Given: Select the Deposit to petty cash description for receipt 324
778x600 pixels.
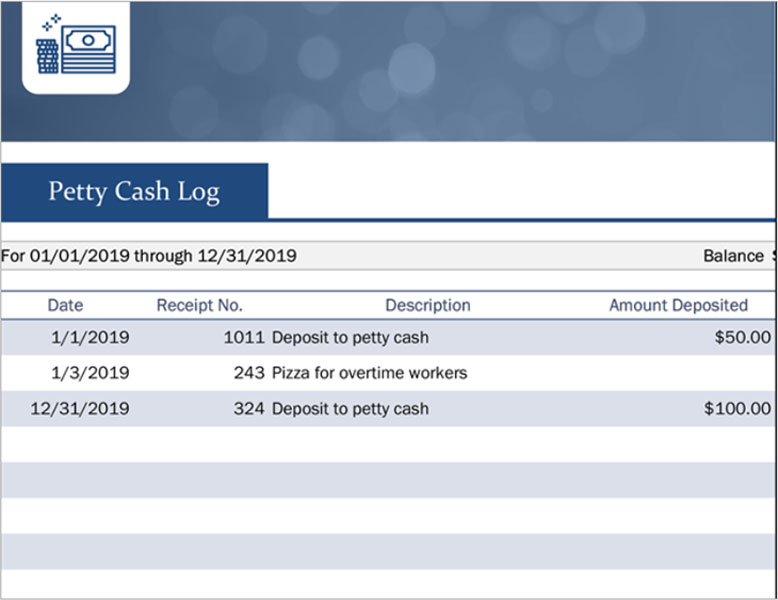Looking at the screenshot, I should click(350, 408).
